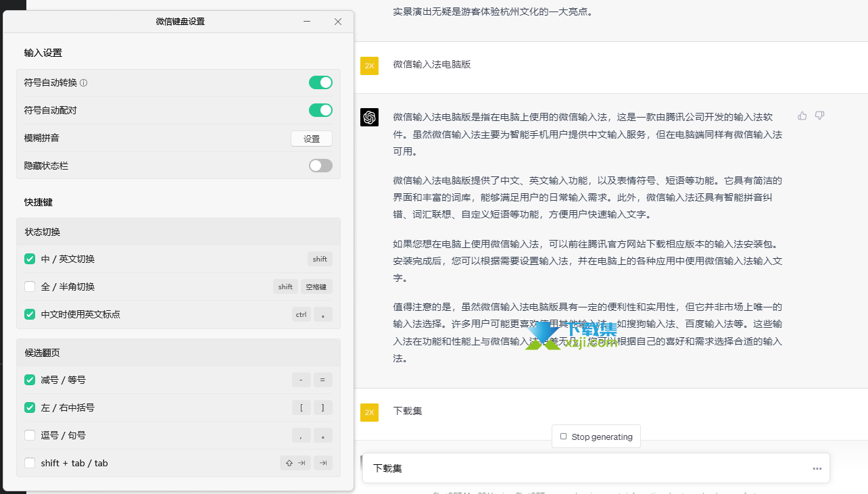Click the tab arrow key badge
The width and height of the screenshot is (868, 494).
pyautogui.click(x=322, y=463)
